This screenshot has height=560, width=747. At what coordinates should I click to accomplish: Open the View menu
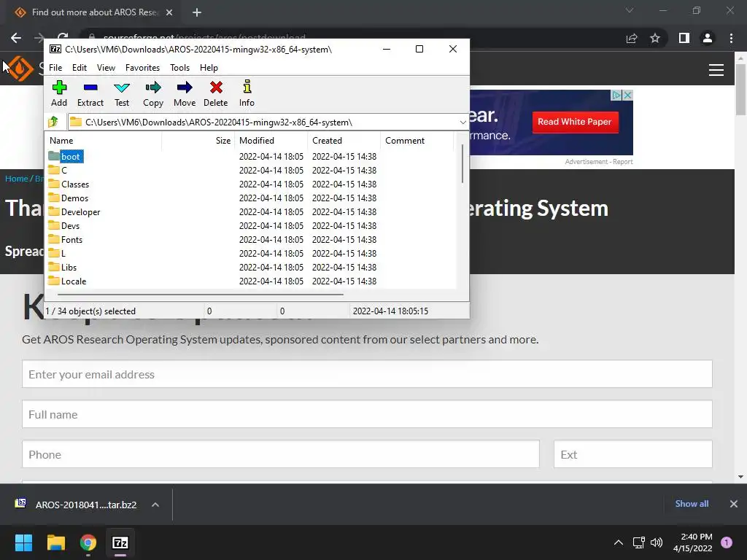click(106, 68)
